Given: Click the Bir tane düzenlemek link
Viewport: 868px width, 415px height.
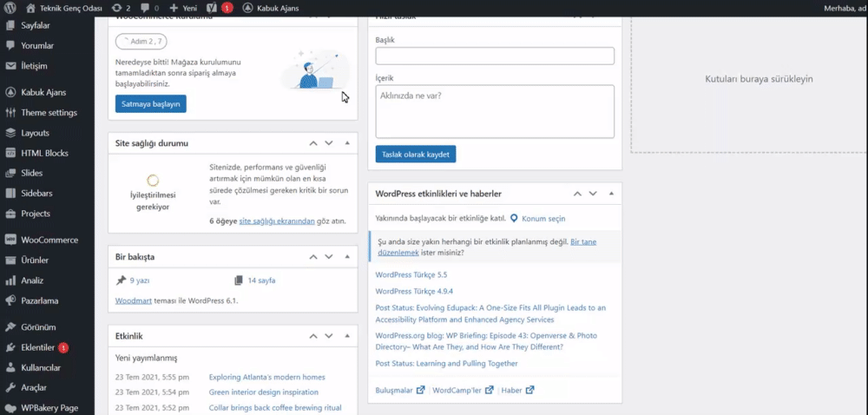Looking at the screenshot, I should pyautogui.click(x=486, y=247).
